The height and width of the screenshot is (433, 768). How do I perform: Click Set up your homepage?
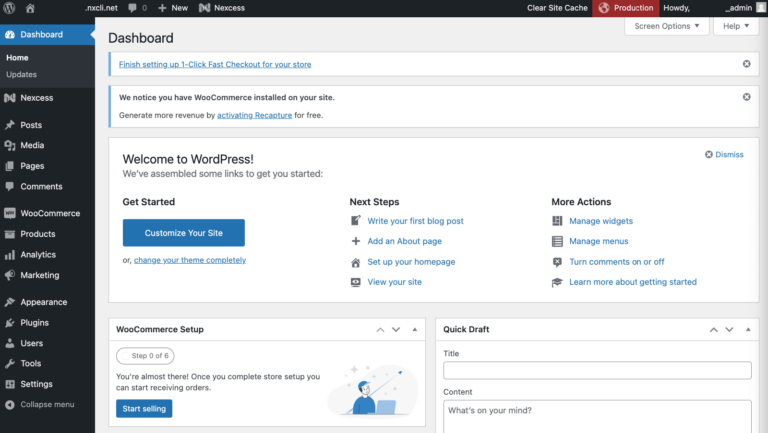point(411,262)
